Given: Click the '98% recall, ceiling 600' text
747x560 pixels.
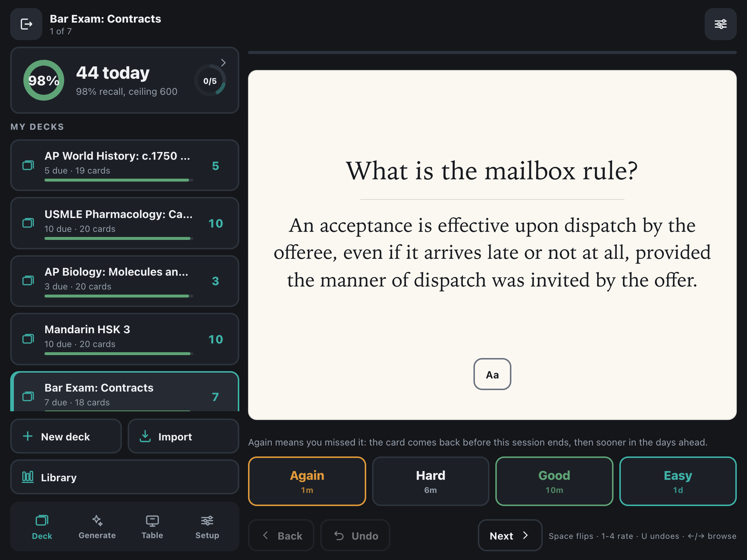Looking at the screenshot, I should point(127,92).
